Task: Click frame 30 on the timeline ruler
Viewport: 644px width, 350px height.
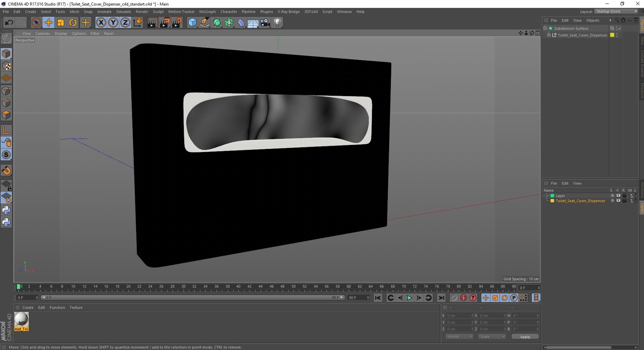Action: 183,287
